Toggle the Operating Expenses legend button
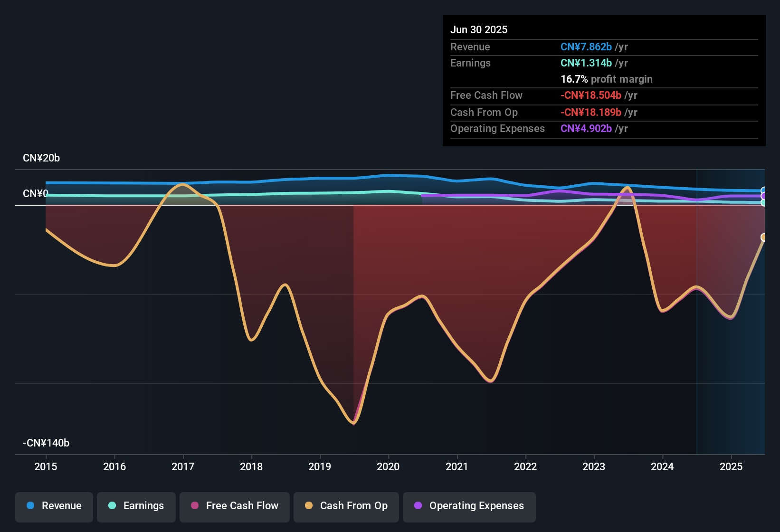The height and width of the screenshot is (532, 780). pyautogui.click(x=469, y=507)
